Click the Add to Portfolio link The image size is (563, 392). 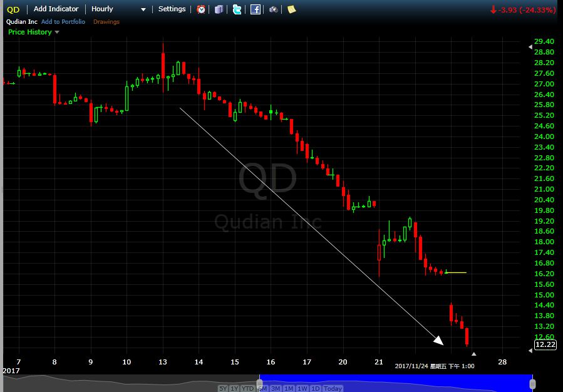(x=63, y=22)
